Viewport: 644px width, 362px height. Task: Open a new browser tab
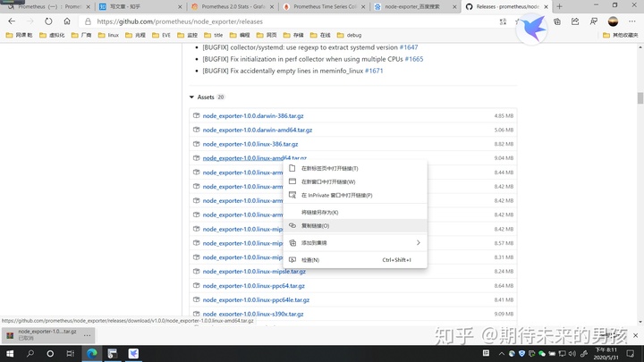(x=559, y=6)
